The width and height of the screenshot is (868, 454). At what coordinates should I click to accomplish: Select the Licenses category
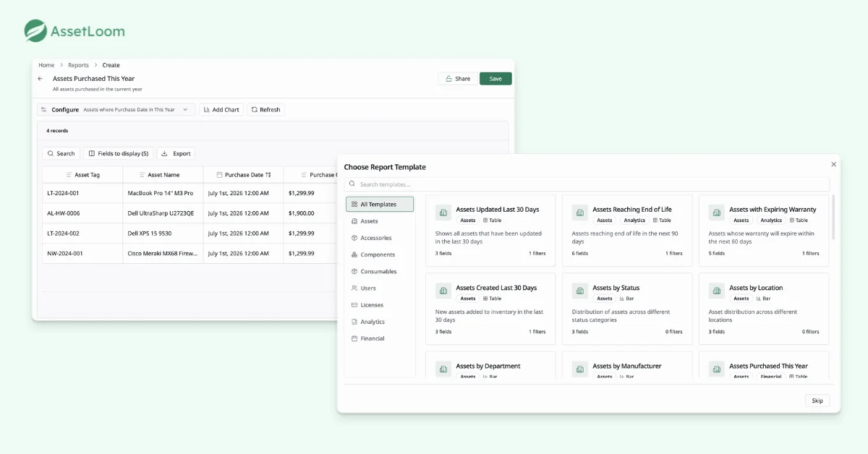click(x=380, y=305)
